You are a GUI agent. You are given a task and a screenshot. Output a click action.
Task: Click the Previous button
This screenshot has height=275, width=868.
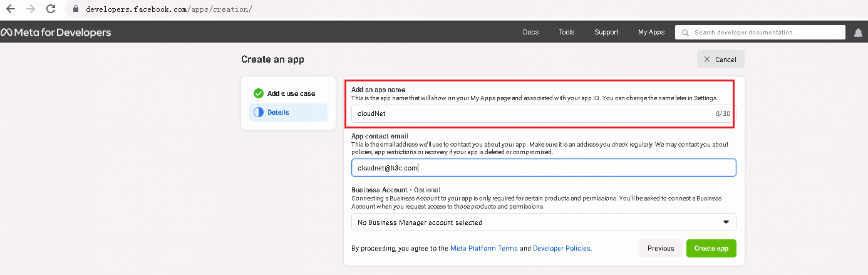(661, 249)
